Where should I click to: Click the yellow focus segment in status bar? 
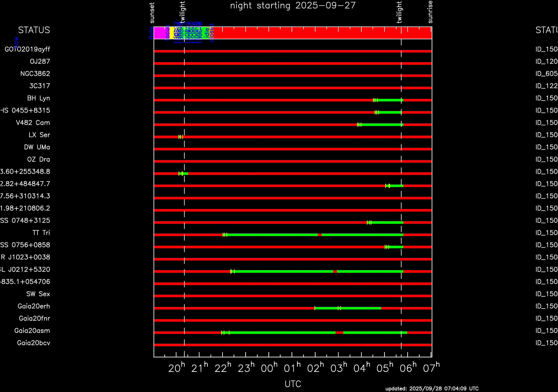tap(171, 33)
